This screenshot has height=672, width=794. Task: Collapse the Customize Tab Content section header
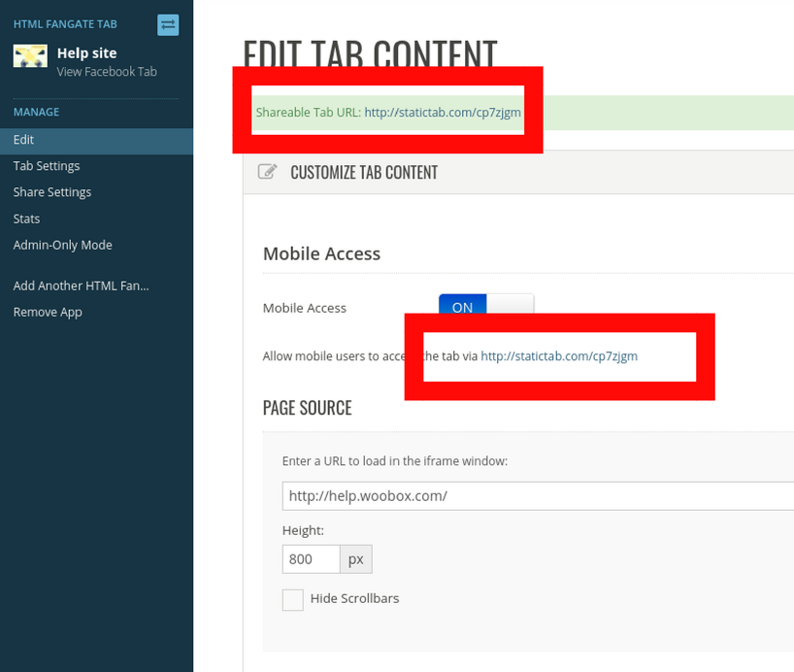pos(364,173)
